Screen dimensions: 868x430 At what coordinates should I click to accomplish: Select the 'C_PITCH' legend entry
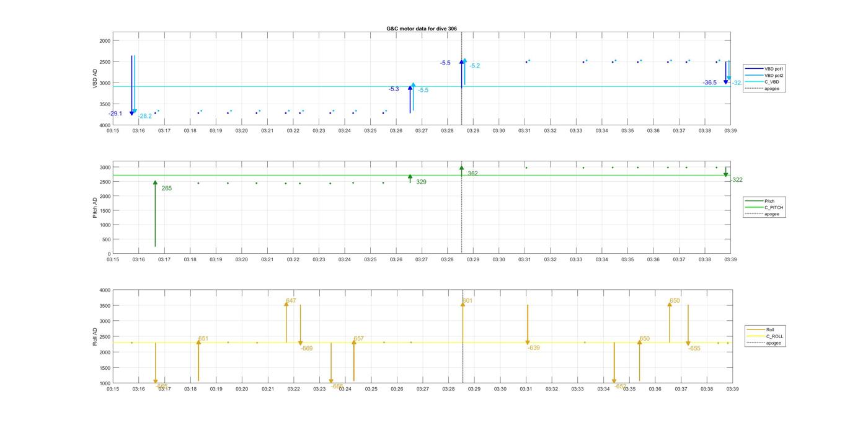click(764, 207)
